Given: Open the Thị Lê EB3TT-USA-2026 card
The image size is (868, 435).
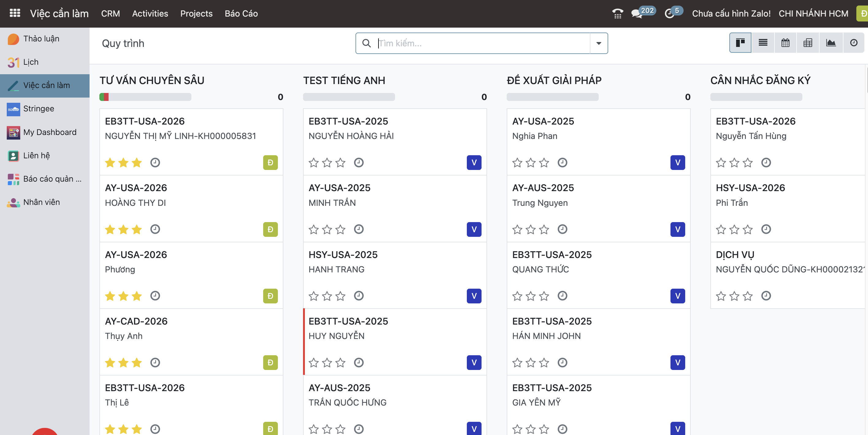Looking at the screenshot, I should tap(191, 405).
